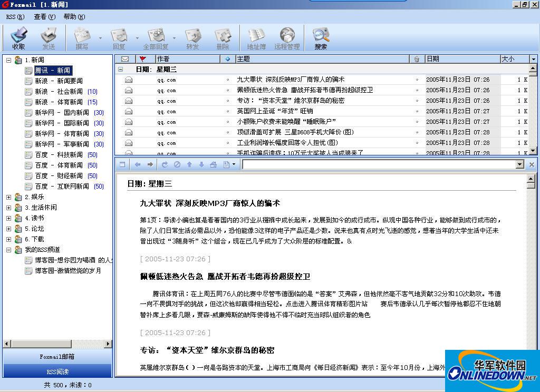Image resolution: width=540 pixels, height=392 pixels.
Task: Click the back arrow in preview toolbar
Action: coord(138,165)
